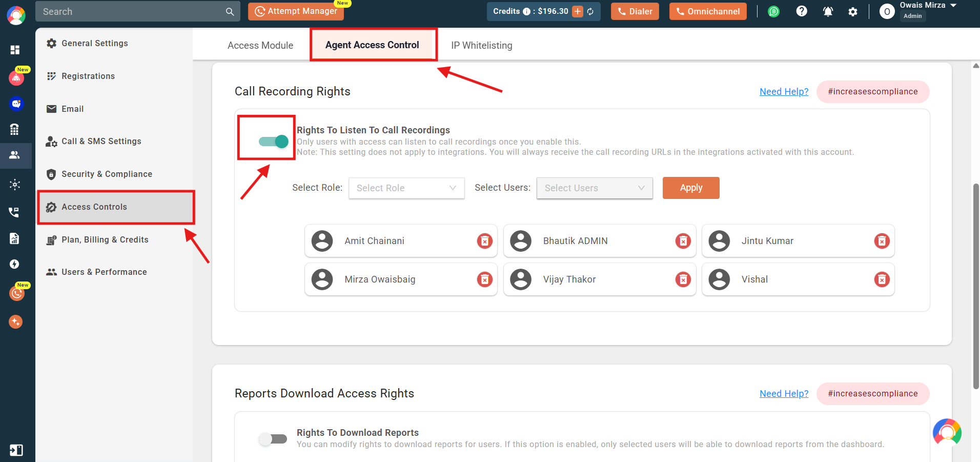Open the notifications bell icon
This screenshot has height=462, width=980.
828,11
